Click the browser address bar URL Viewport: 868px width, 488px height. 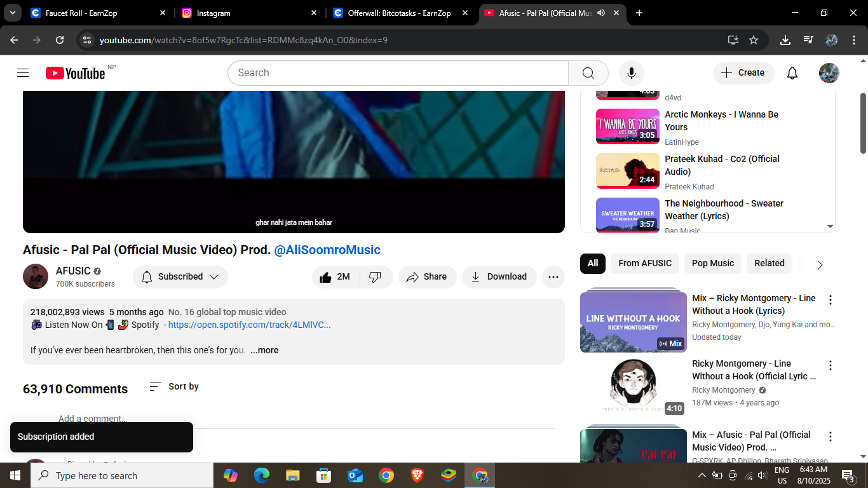tap(243, 40)
